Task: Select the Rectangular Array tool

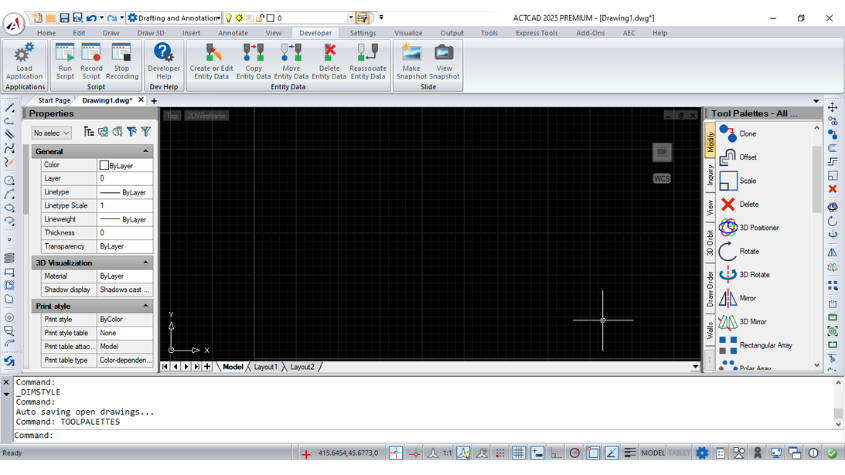Action: tap(756, 345)
